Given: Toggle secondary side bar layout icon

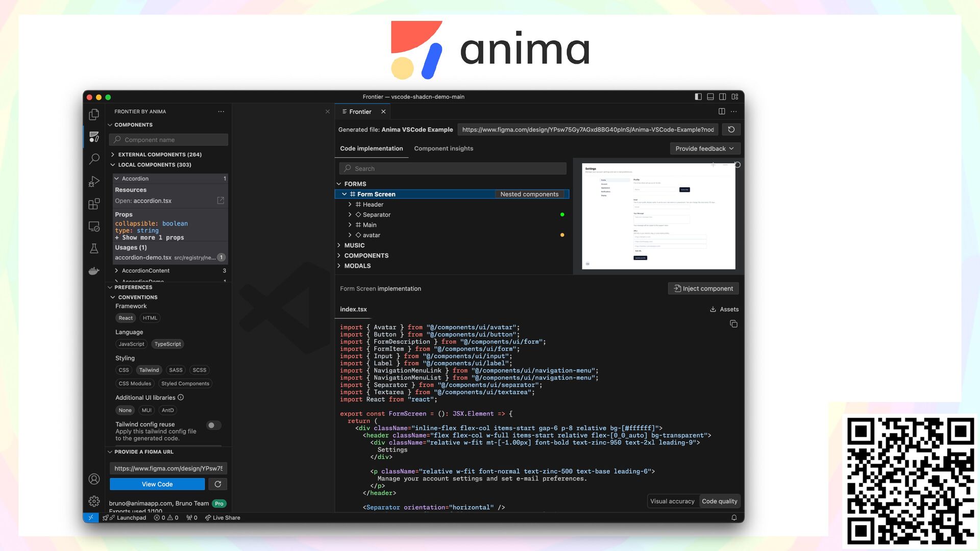Looking at the screenshot, I should click(723, 96).
